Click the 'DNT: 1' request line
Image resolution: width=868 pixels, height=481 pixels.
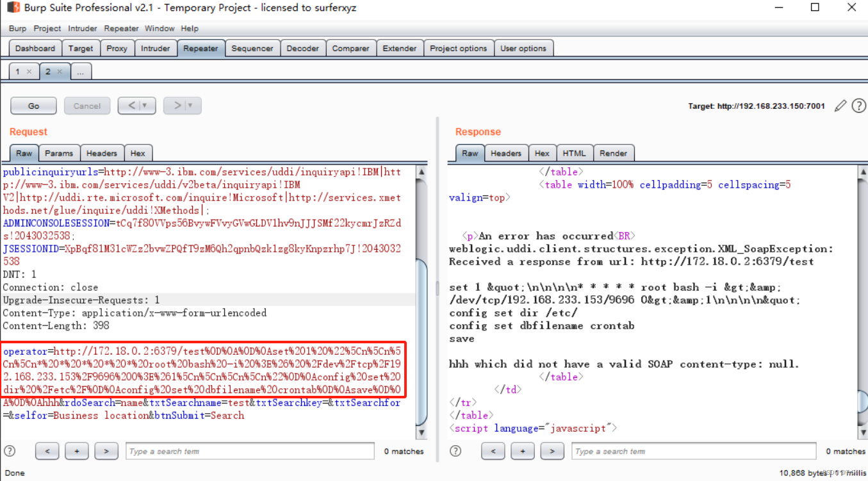click(19, 274)
